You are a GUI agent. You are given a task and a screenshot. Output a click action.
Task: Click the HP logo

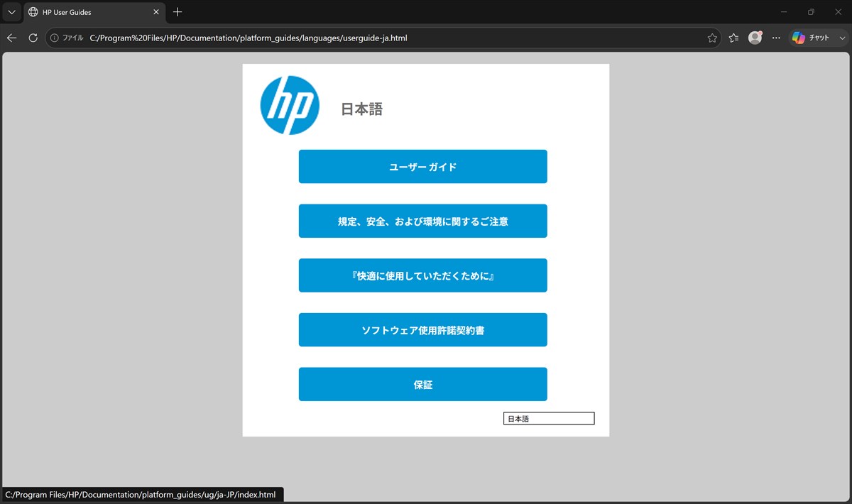click(x=290, y=105)
